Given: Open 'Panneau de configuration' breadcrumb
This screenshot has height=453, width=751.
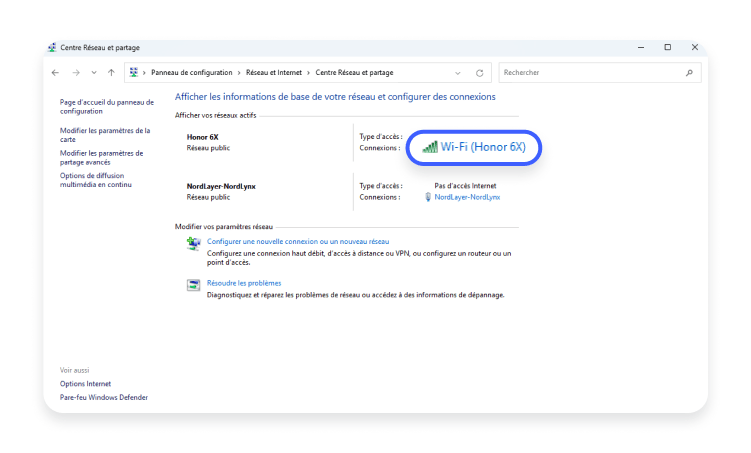Looking at the screenshot, I should tap(192, 73).
